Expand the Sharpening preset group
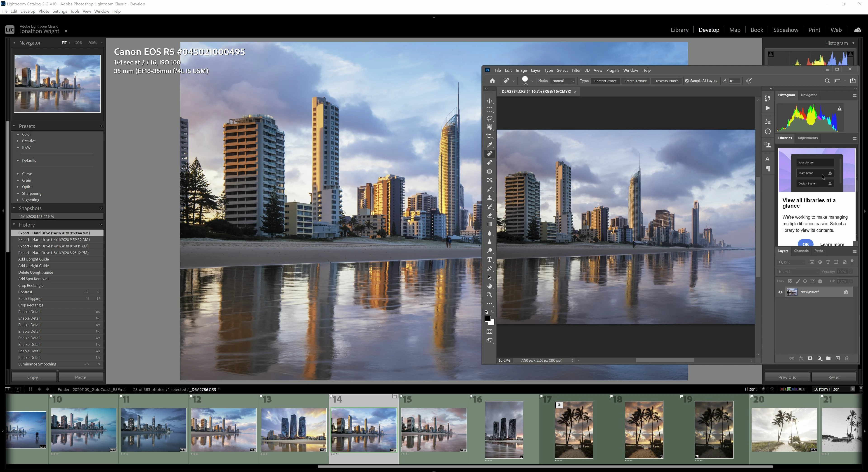This screenshot has height=472, width=868. [18, 194]
